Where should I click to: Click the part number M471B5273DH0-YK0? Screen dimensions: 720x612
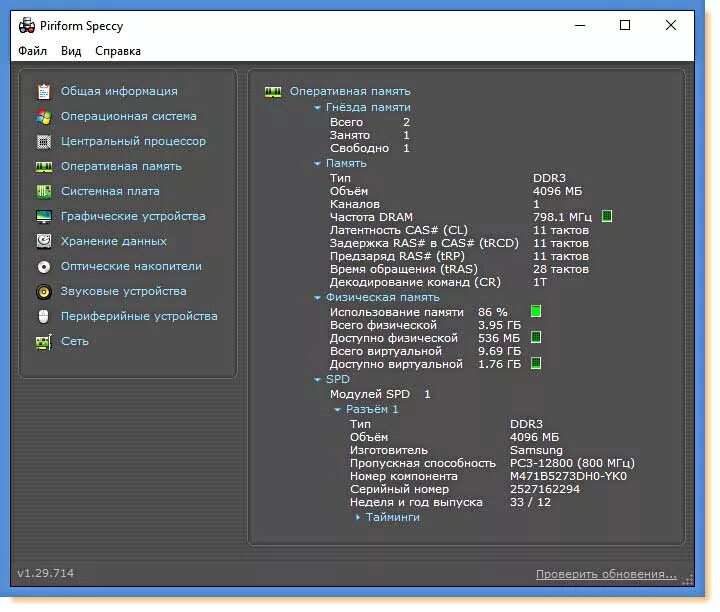pos(568,477)
